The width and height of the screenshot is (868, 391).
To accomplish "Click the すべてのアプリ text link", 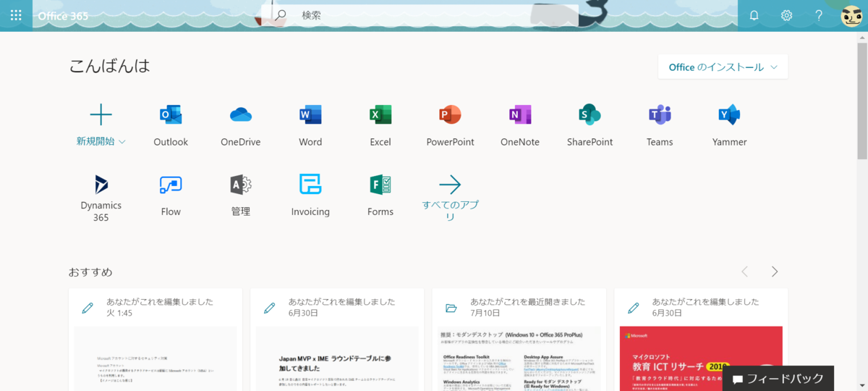I will click(450, 211).
